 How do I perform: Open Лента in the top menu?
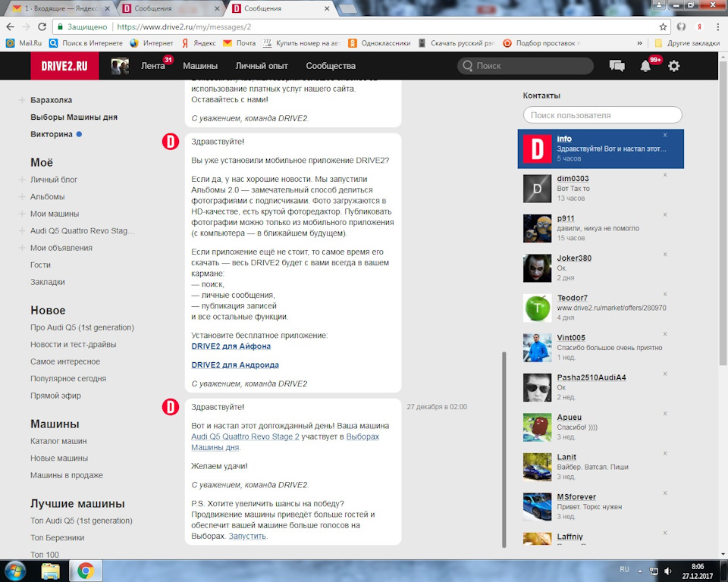click(x=152, y=66)
